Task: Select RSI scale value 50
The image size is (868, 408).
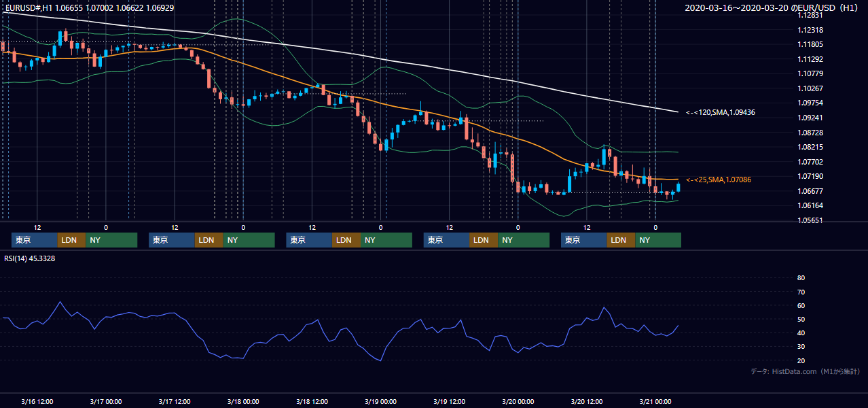Action: [x=801, y=319]
